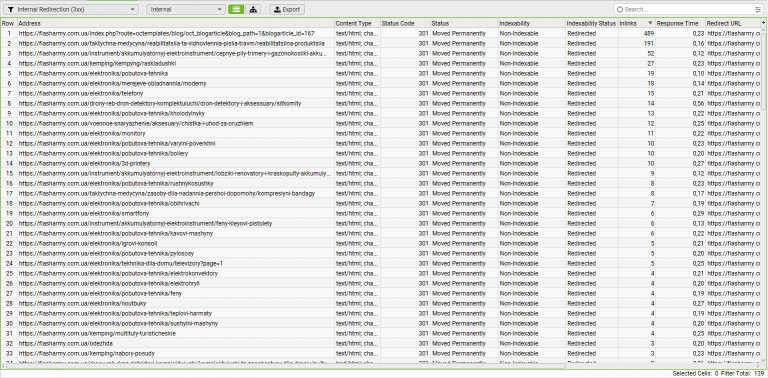The height and width of the screenshot is (378, 768).
Task: Click the Inlinks sort arrow
Action: 650,24
